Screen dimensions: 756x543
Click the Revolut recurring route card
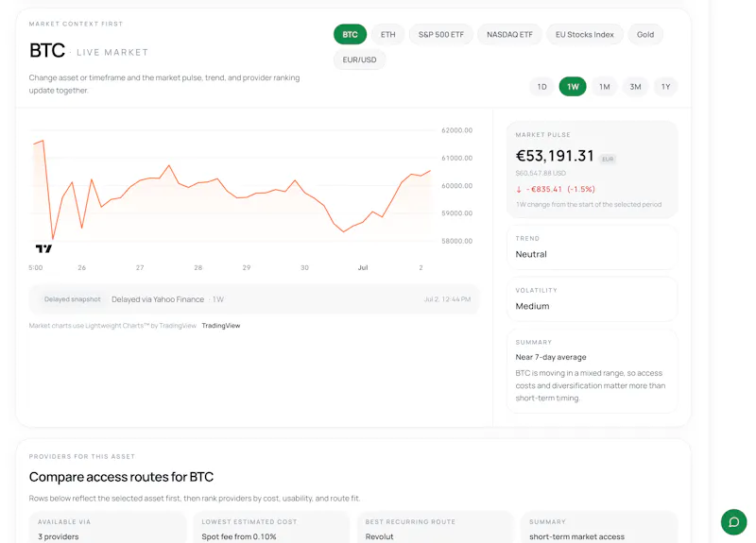(435, 528)
